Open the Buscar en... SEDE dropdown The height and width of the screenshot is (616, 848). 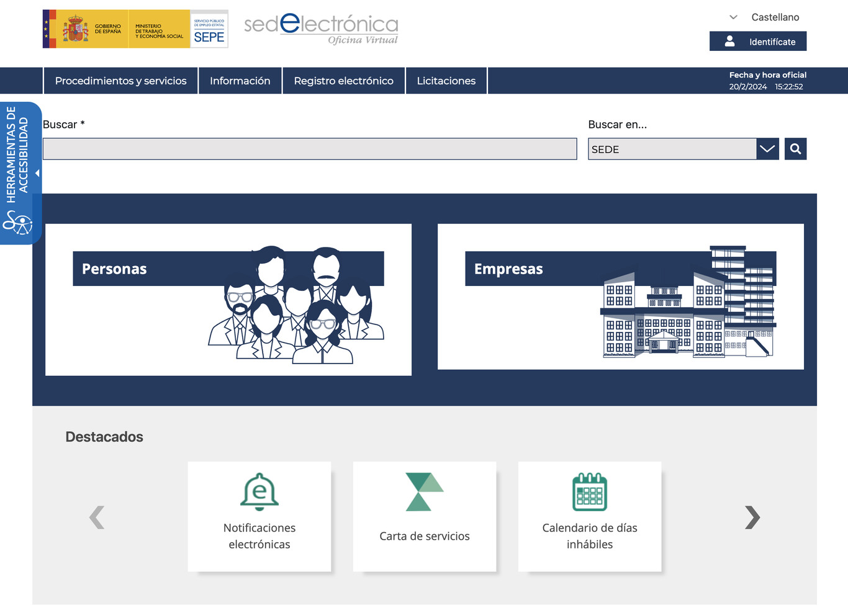[x=767, y=149]
